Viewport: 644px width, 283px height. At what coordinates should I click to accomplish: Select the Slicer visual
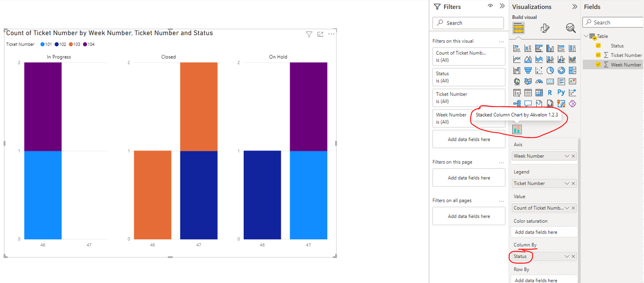coord(517,93)
